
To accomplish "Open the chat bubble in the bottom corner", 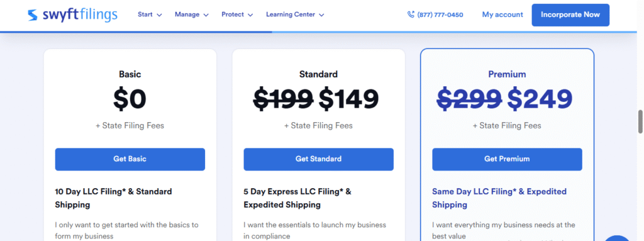I will click(619, 238).
